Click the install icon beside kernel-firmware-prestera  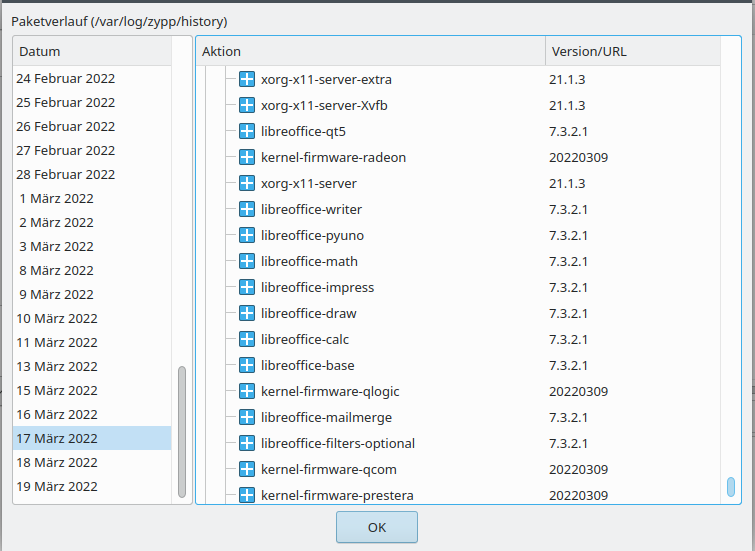point(247,495)
